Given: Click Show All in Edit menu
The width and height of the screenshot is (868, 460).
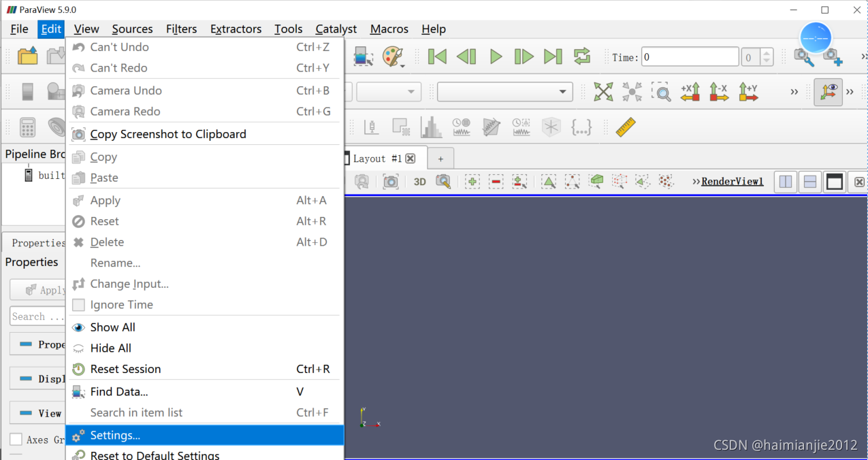Looking at the screenshot, I should [x=205, y=327].
